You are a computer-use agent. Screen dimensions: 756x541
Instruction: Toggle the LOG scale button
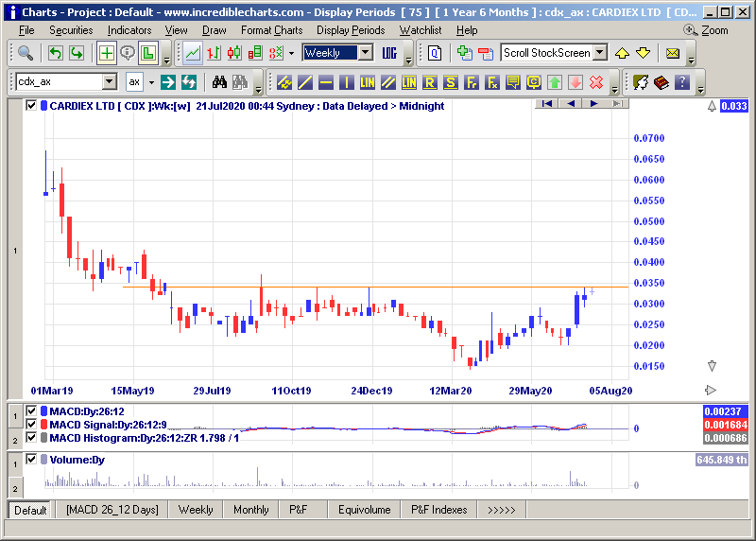point(389,53)
